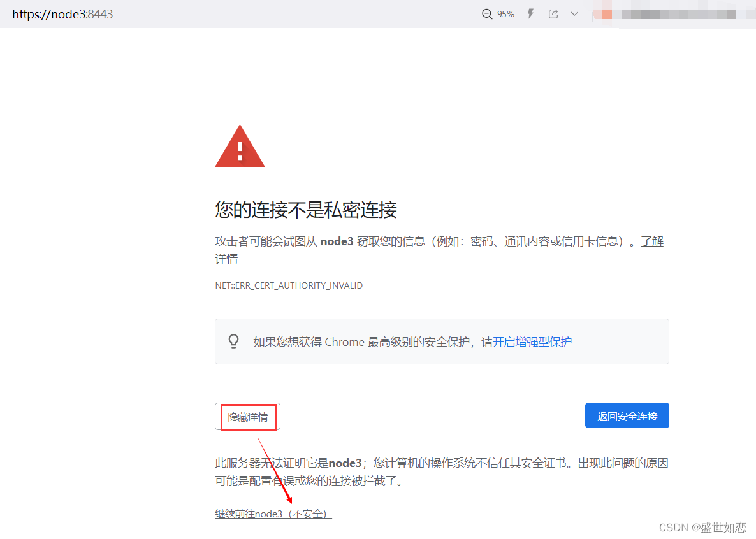The image size is (756, 539).
Task: Collapse details with the 隐藏详情 button
Action: [247, 416]
